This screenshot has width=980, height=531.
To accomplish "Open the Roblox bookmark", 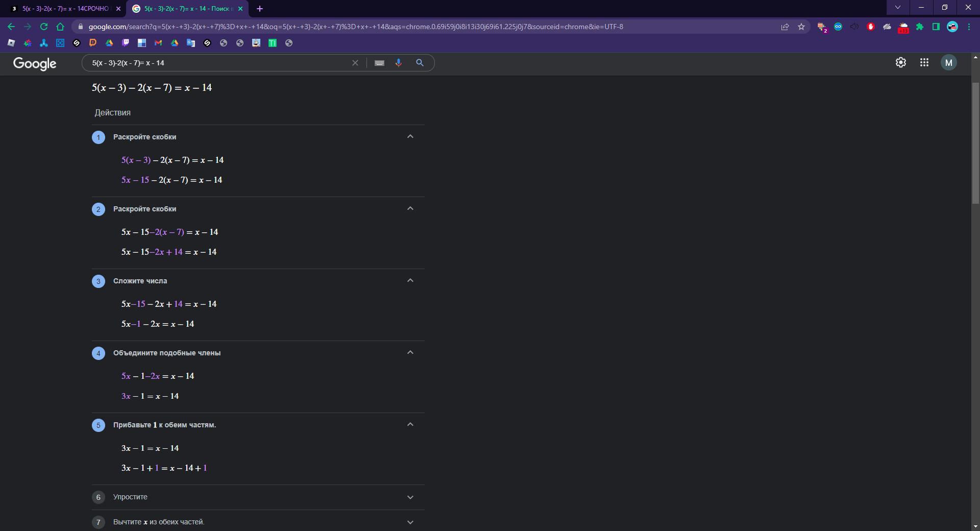I will pyautogui.click(x=11, y=43).
